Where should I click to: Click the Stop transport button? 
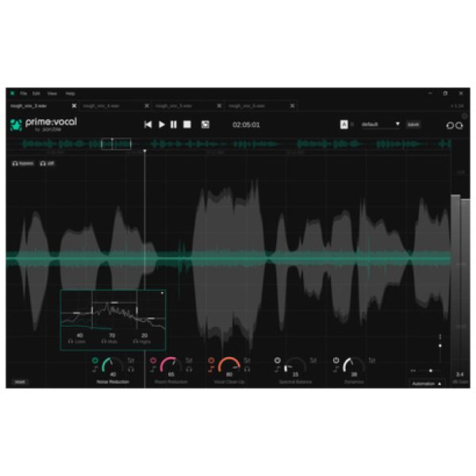coord(187,125)
